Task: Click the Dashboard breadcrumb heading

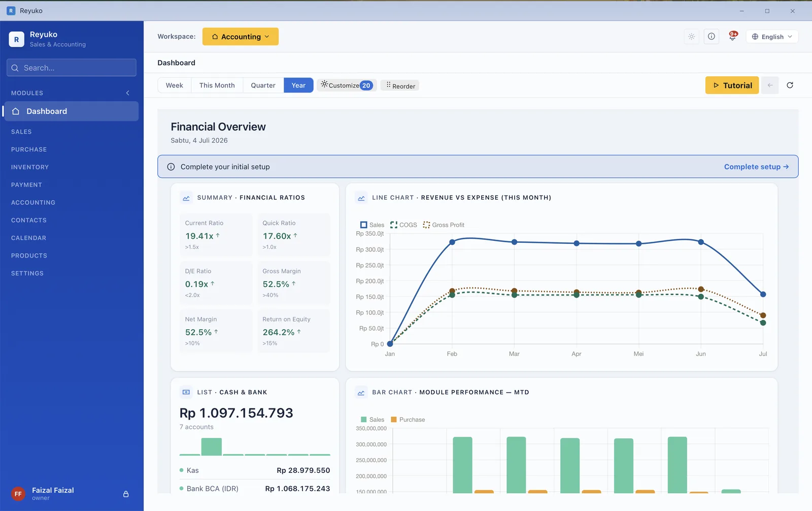Action: [x=176, y=63]
